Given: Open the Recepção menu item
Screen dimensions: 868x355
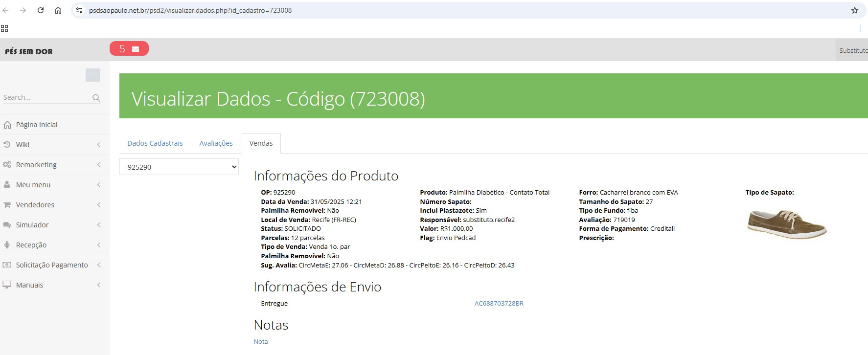Looking at the screenshot, I should [x=54, y=245].
